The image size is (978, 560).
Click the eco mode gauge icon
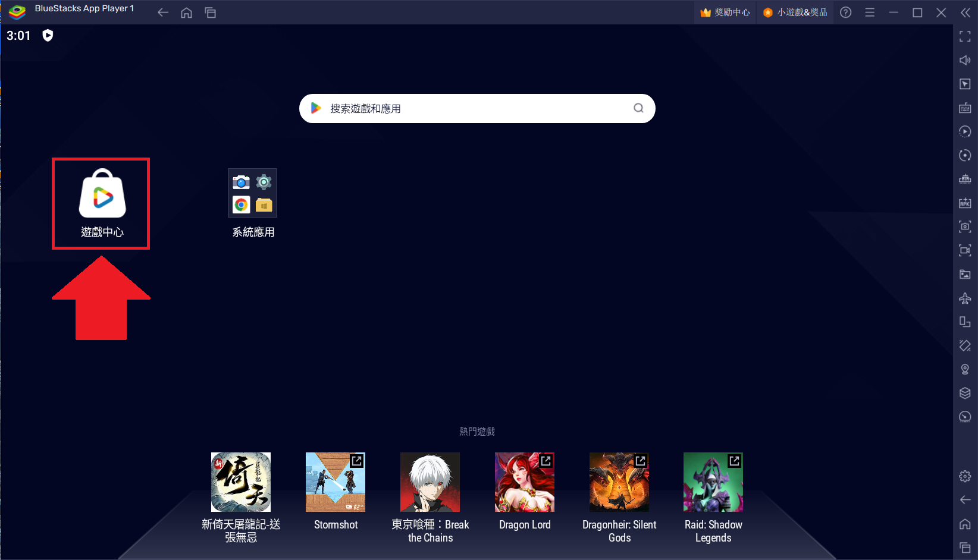(965, 417)
